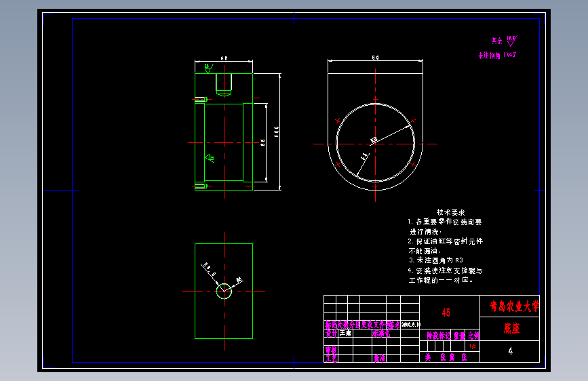Click the 工艺 label in title block

coord(331,359)
